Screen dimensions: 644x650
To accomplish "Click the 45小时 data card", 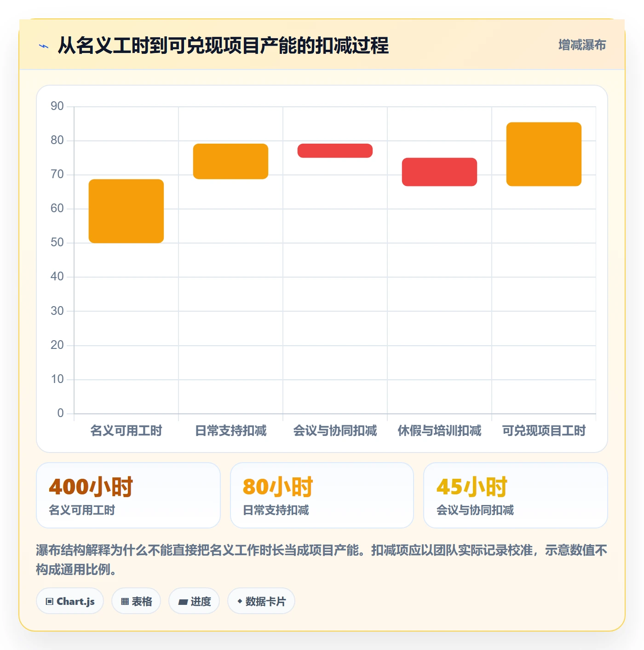I will click(x=516, y=495).
